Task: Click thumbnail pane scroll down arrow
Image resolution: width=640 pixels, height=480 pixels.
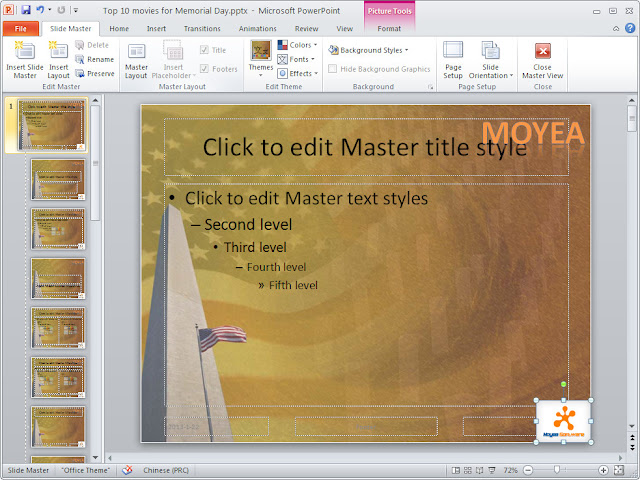Action: 96,458
